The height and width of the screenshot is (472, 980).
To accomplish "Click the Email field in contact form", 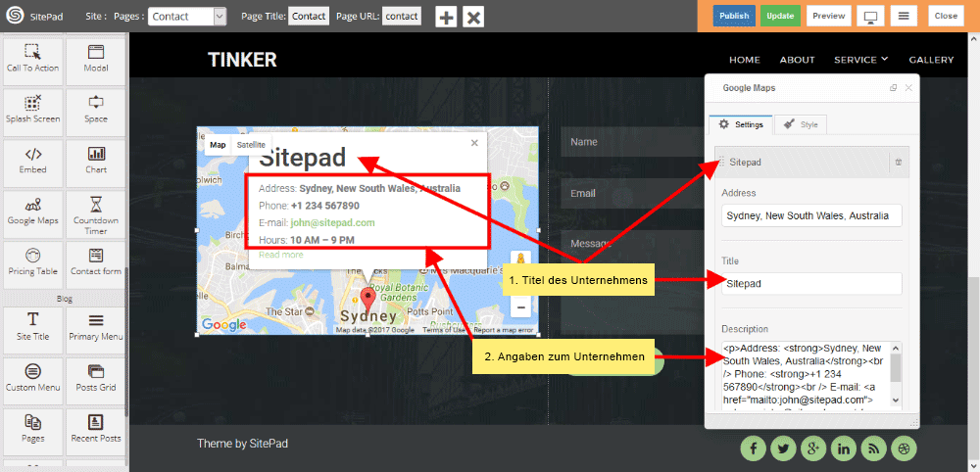I will coord(632,194).
